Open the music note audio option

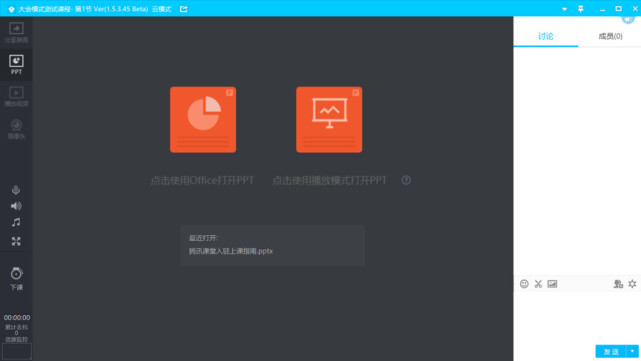[16, 222]
